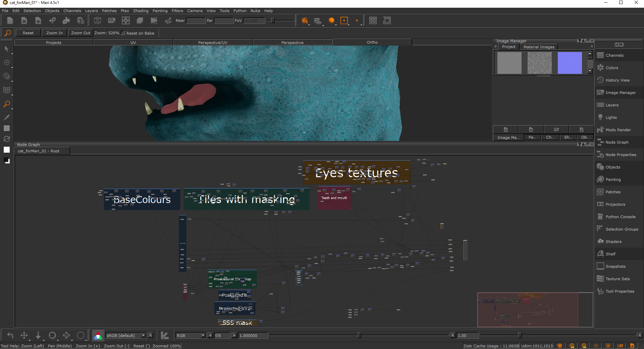Open the Shaders palette
Image resolution: width=644 pixels, height=349 pixels.
coord(613,242)
